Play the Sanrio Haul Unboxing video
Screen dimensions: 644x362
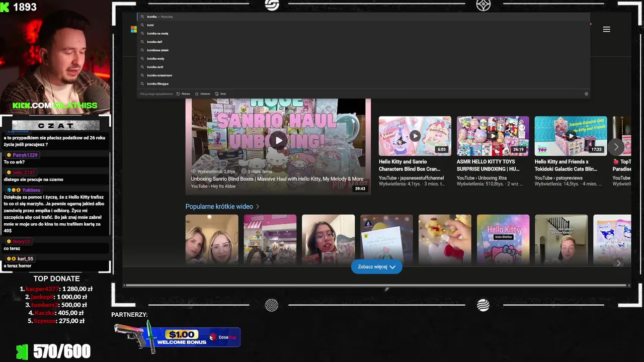pos(278,140)
